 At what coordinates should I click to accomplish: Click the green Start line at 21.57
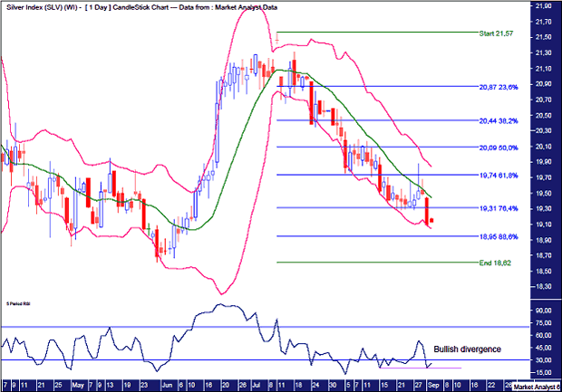pos(378,33)
